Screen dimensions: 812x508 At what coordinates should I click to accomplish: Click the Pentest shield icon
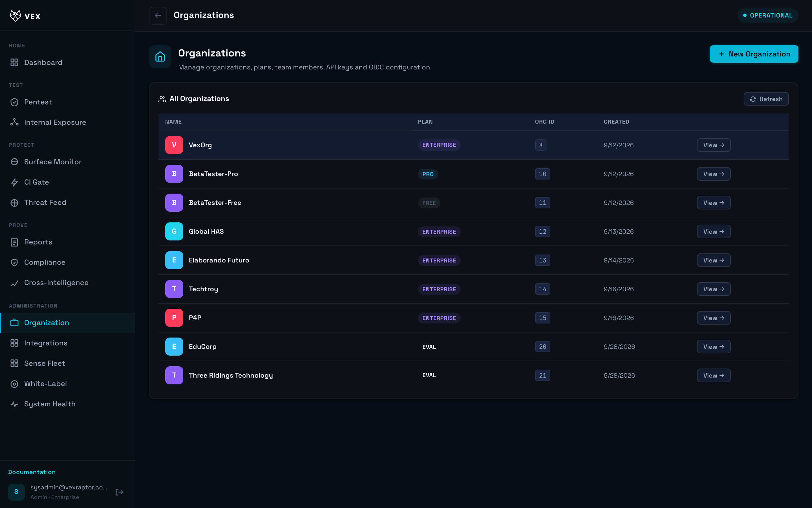(x=14, y=102)
